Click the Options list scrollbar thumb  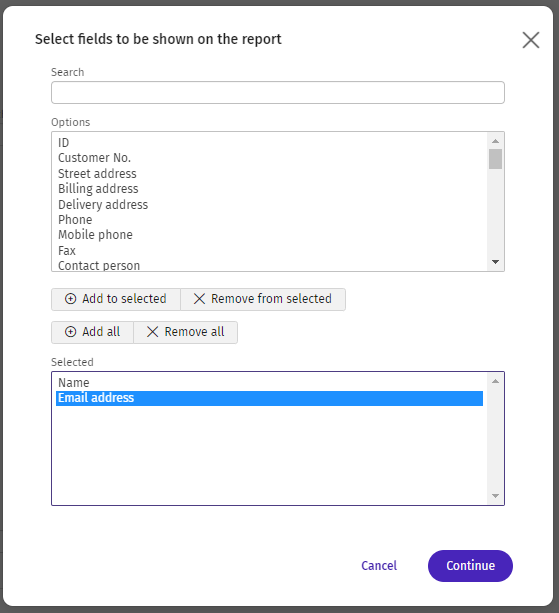495,159
